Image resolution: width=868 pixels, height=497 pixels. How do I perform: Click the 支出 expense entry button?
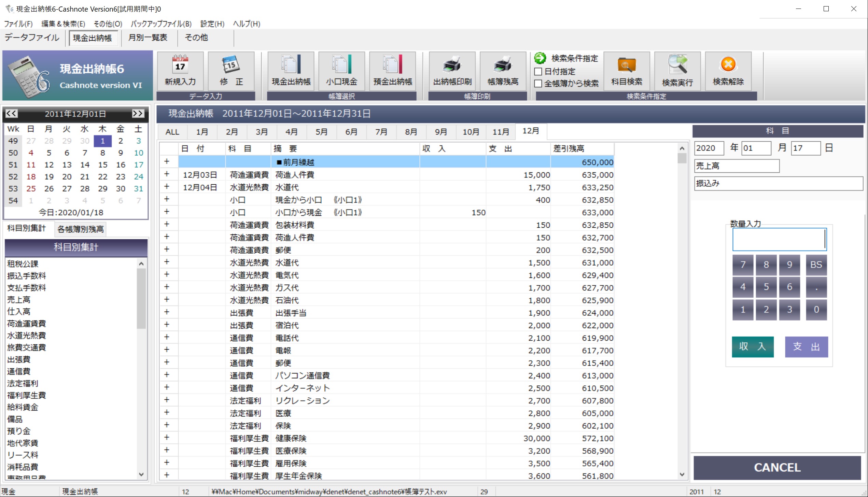[x=803, y=346]
